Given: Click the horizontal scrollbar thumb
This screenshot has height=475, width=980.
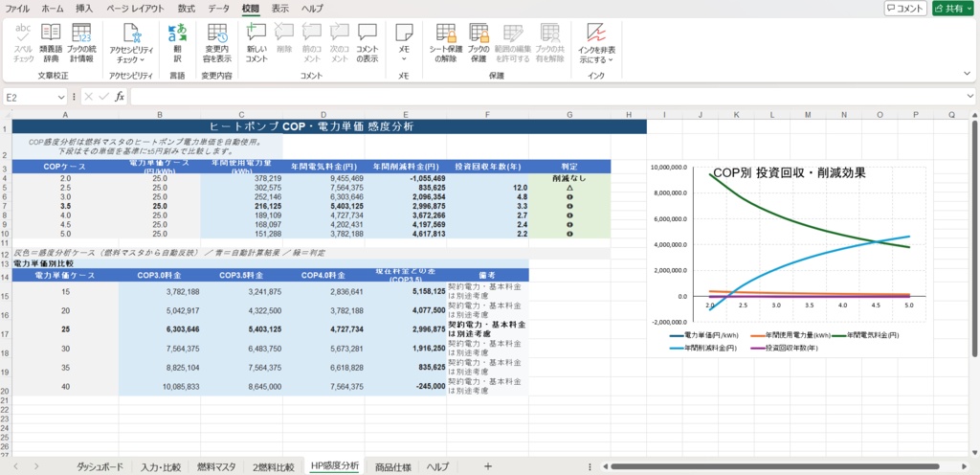Looking at the screenshot, I should pyautogui.click(x=775, y=466).
